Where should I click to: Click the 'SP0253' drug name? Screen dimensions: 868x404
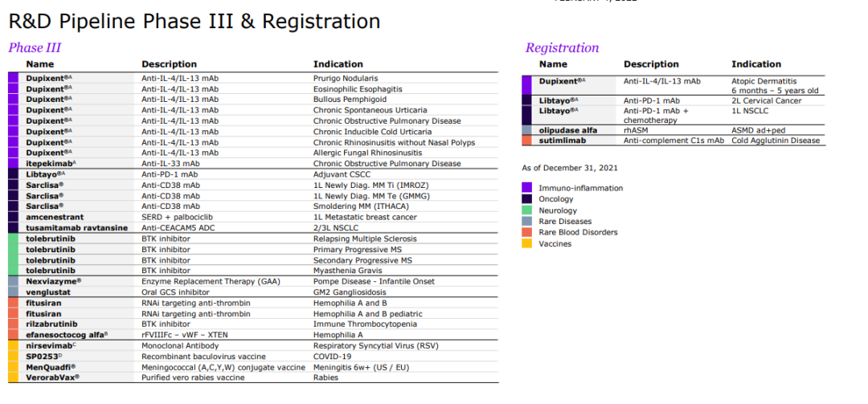40,357
